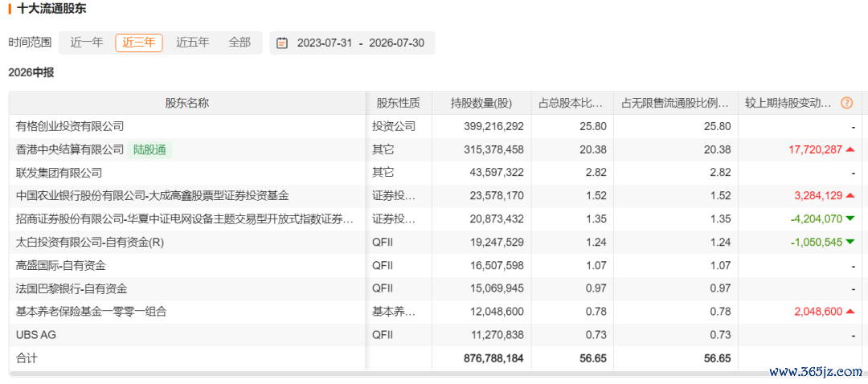Click the calendar icon beside date range

pos(282,43)
